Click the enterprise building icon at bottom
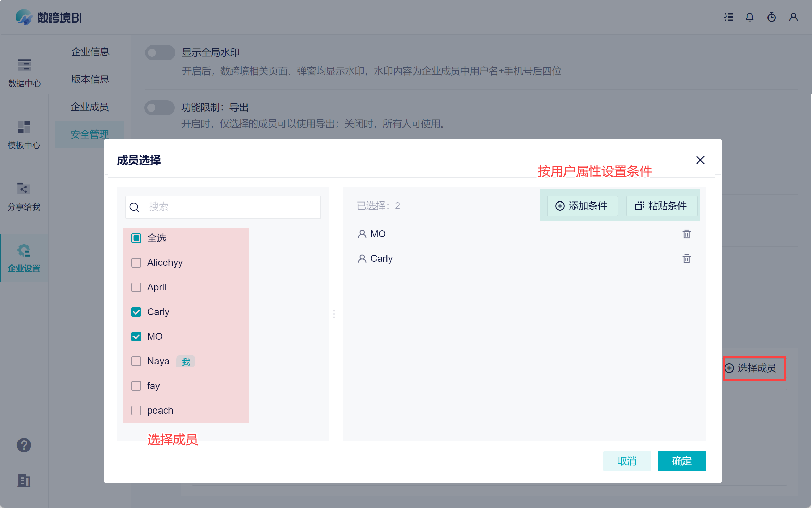812x508 pixels. coord(24,481)
